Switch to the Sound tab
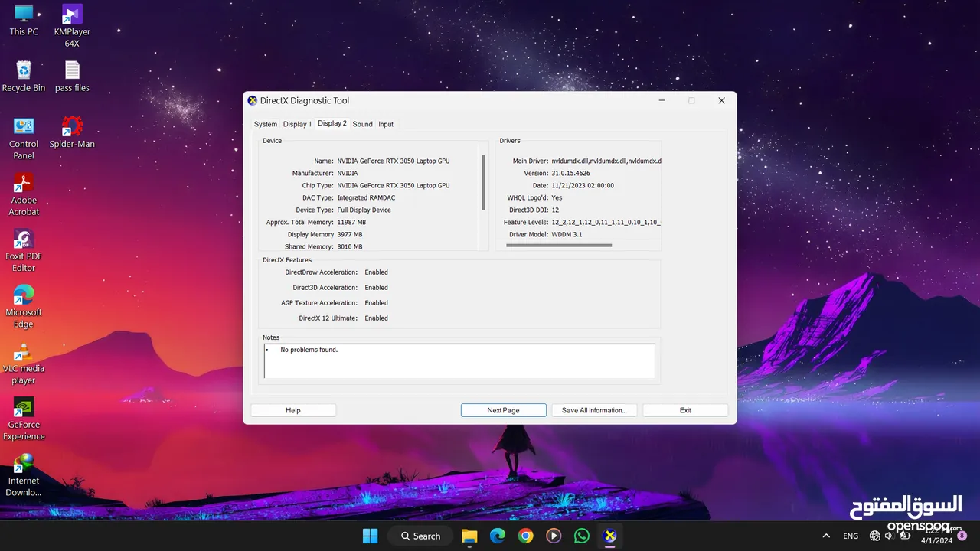 point(363,124)
